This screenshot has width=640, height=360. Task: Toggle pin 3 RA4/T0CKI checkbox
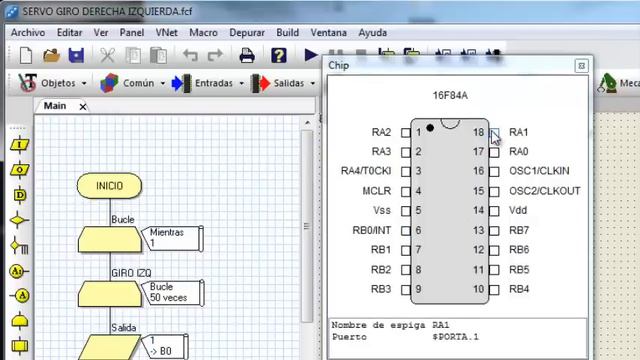click(406, 172)
